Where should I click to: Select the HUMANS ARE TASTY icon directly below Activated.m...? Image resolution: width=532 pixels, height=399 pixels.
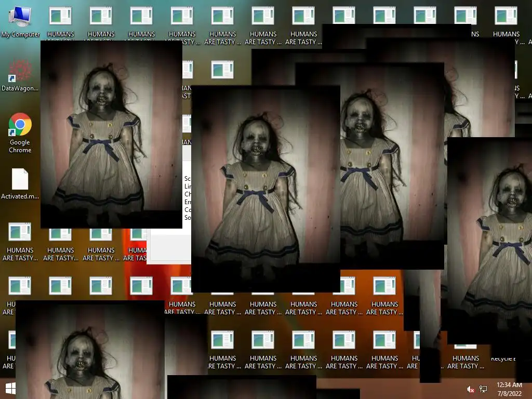(20, 242)
